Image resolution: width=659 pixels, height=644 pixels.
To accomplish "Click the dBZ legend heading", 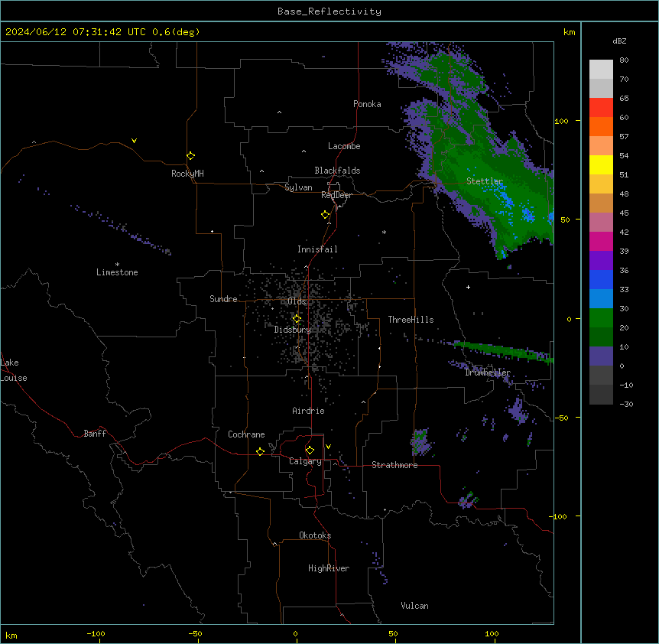I will click(x=619, y=41).
